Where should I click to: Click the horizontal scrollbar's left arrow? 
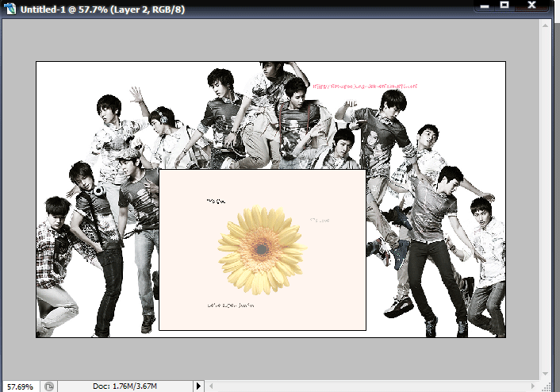pos(211,386)
